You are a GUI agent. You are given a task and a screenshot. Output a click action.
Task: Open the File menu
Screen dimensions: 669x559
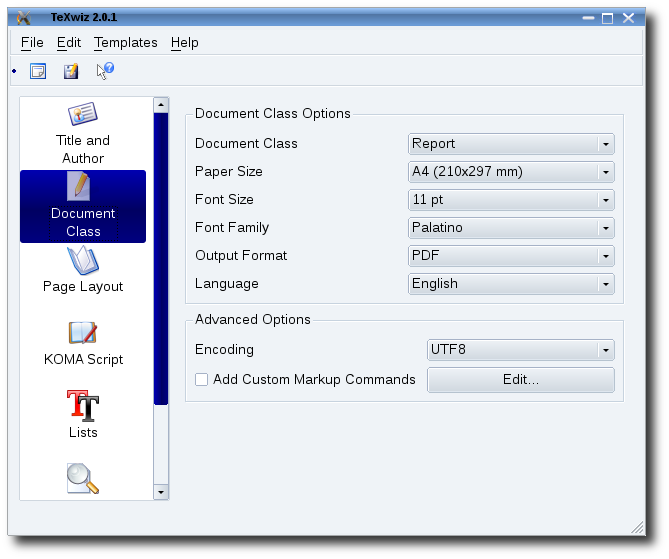[x=32, y=43]
